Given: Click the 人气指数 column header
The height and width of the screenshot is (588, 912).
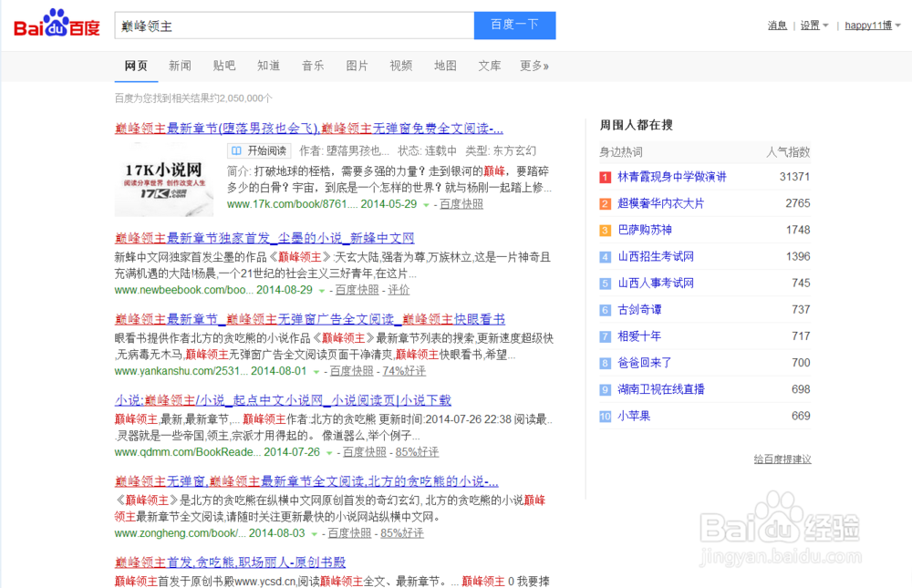Looking at the screenshot, I should [x=788, y=152].
